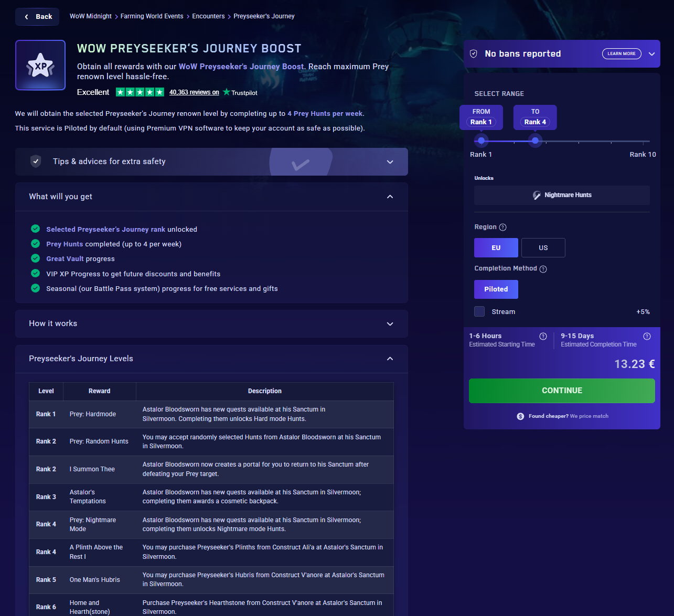
Task: Click the dollar icon next to Found cheaper
Action: (x=520, y=416)
